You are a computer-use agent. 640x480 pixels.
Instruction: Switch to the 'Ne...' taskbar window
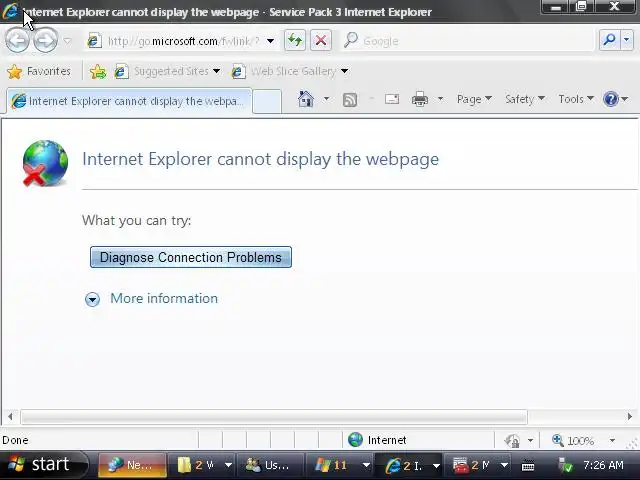click(132, 465)
